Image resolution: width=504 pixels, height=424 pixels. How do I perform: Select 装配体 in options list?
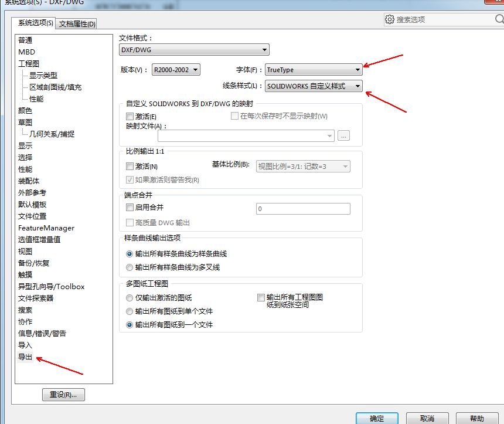click(29, 181)
